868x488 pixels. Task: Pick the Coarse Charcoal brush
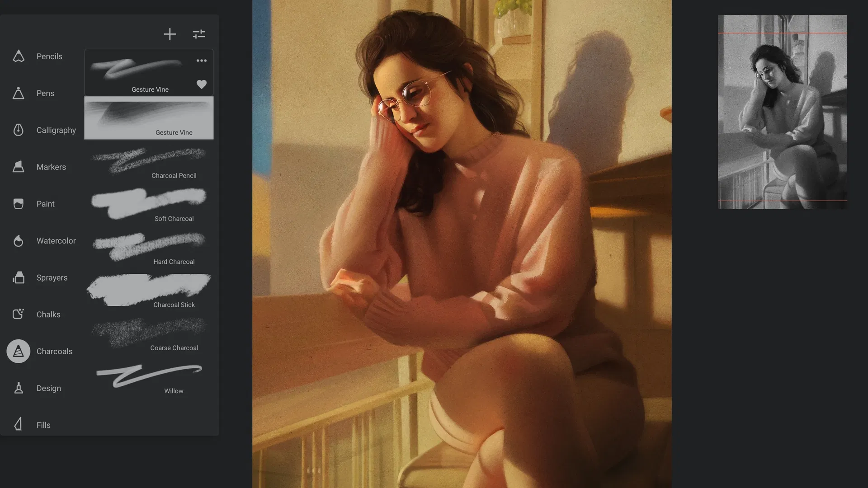click(149, 334)
